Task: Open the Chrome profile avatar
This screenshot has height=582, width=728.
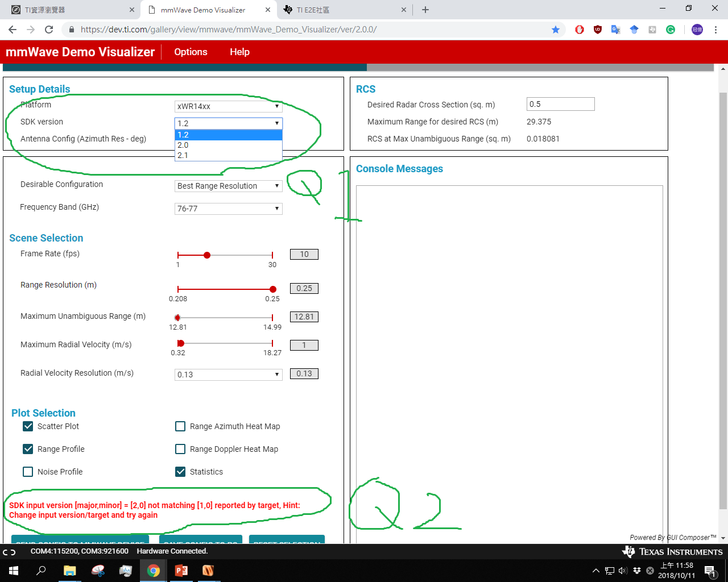Action: coord(697,30)
